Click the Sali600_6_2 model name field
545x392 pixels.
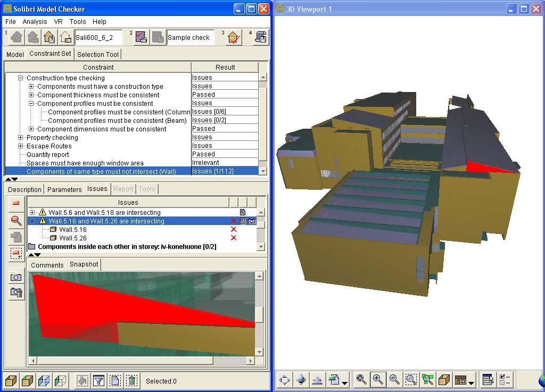pyautogui.click(x=98, y=38)
